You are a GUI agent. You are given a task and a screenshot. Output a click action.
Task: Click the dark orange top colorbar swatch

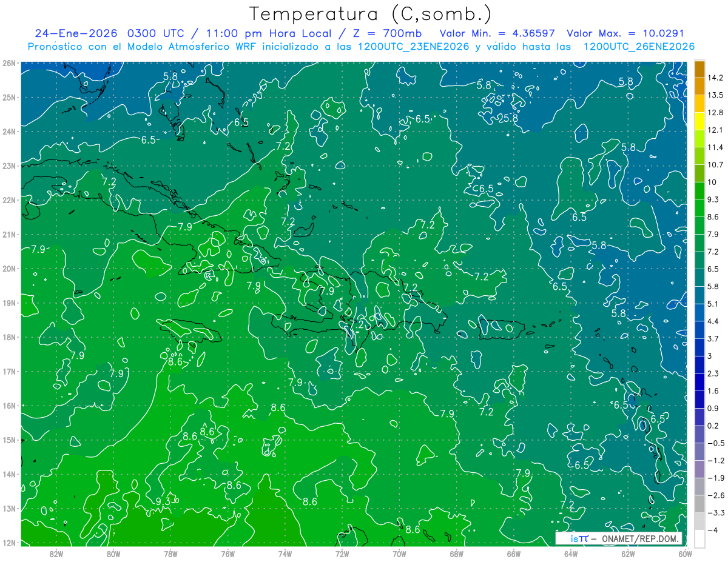click(699, 69)
